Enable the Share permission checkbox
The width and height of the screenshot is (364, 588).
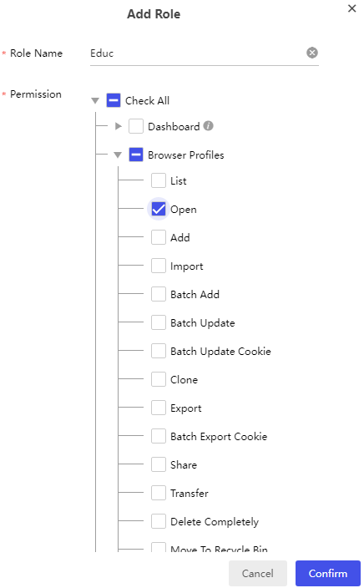[159, 464]
